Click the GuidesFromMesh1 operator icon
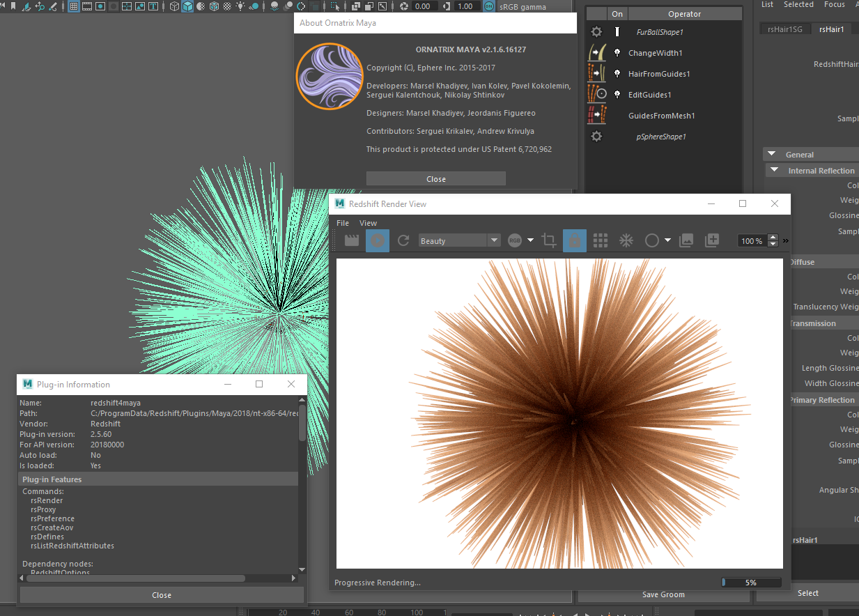 point(597,116)
